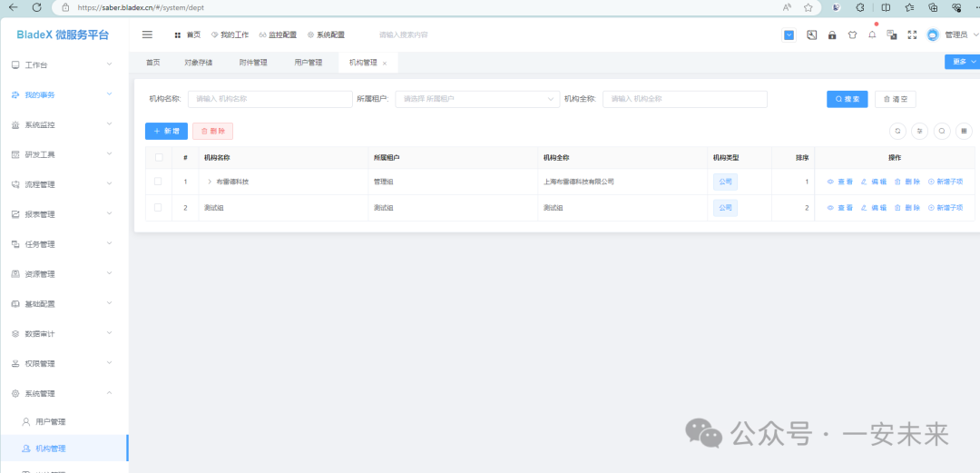The width and height of the screenshot is (980, 473).
Task: Edit the 测试组 row
Action: click(874, 208)
